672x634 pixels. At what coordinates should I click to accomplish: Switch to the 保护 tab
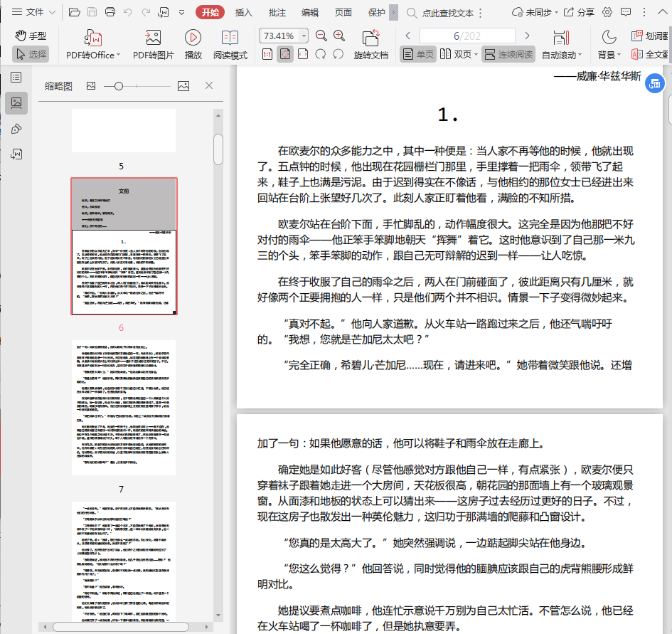376,12
